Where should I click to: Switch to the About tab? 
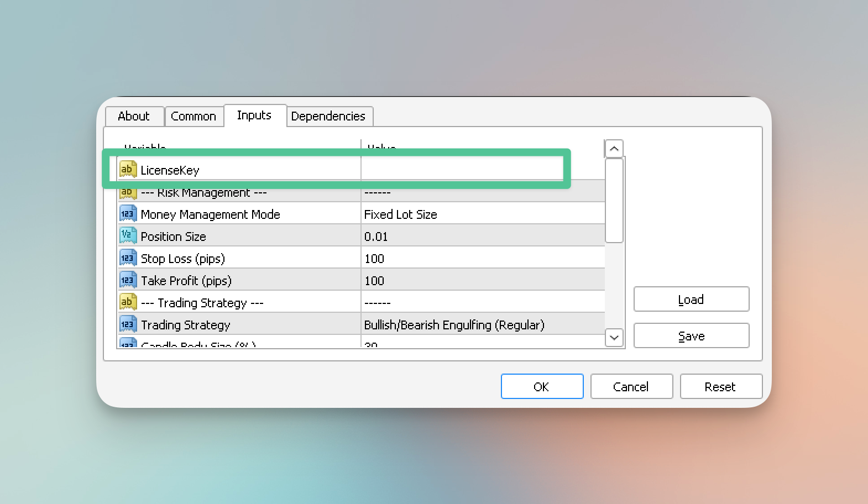click(134, 117)
